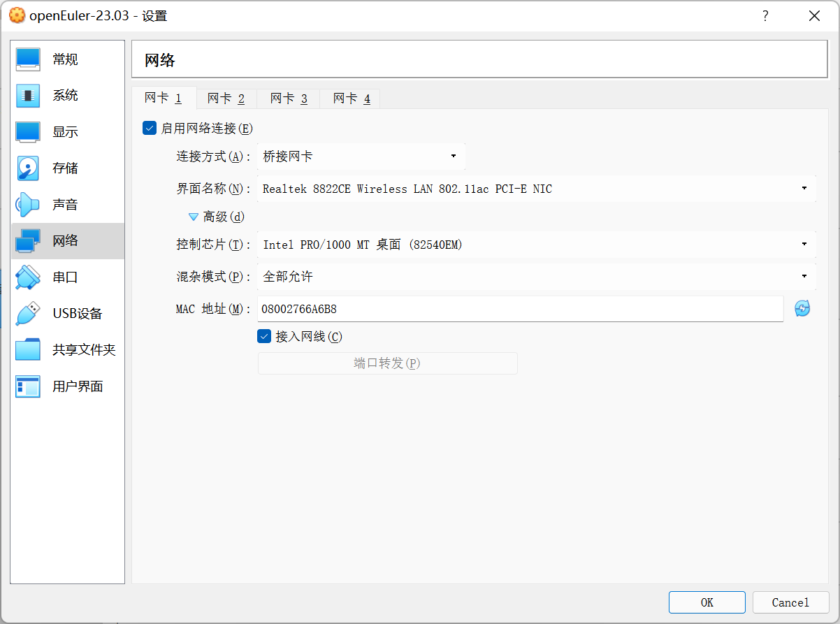Toggle 启用网络连接 checkbox
Viewport: 840px width, 624px height.
coord(149,128)
